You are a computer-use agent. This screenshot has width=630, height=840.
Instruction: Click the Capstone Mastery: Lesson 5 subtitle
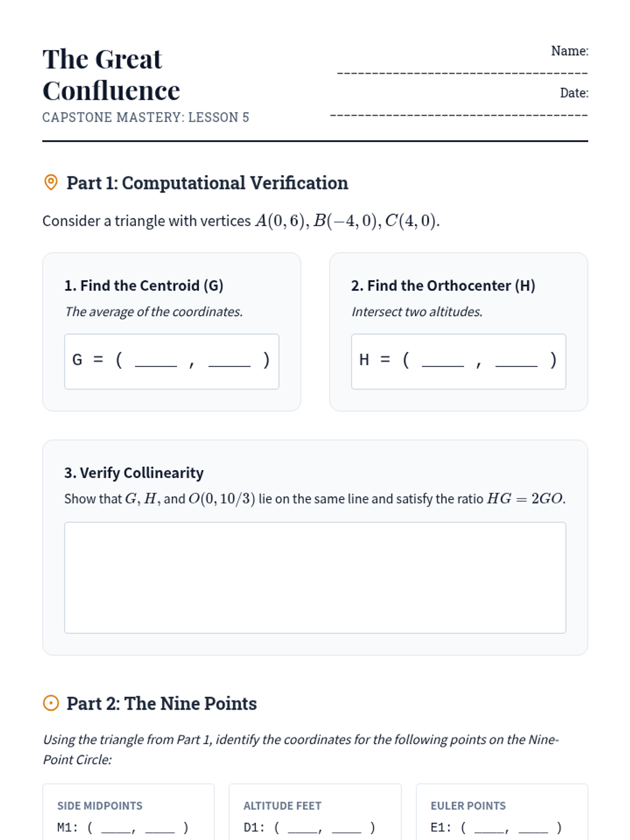coord(145,117)
